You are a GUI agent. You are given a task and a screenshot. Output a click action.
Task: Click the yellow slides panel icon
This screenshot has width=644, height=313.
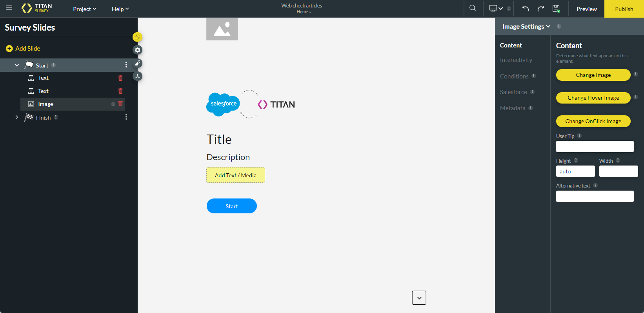pyautogui.click(x=137, y=37)
